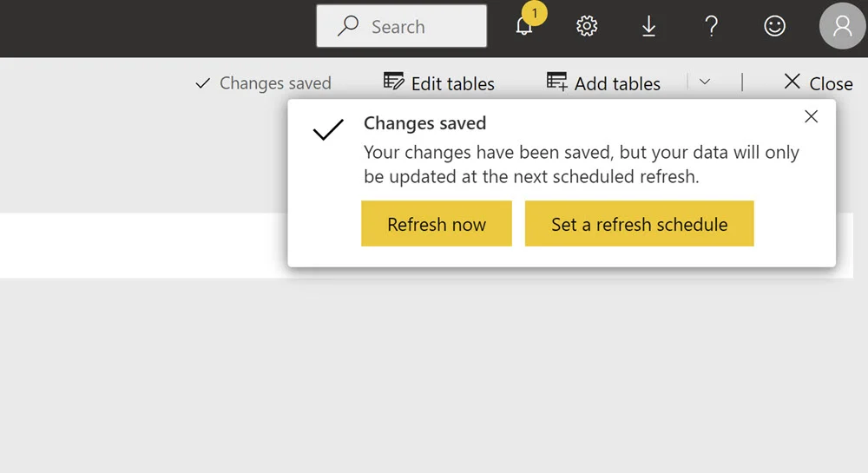Open the user profile avatar

tap(843, 26)
